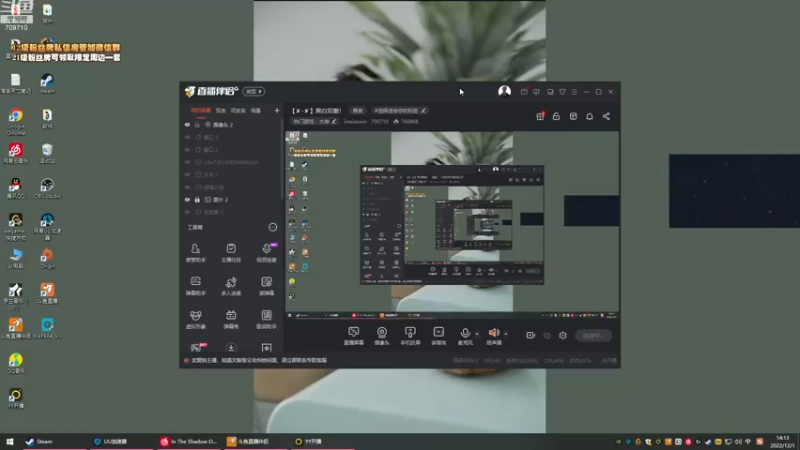Image resolution: width=800 pixels, height=450 pixels.
Task: Click the share icon in header
Action: pyautogui.click(x=606, y=116)
